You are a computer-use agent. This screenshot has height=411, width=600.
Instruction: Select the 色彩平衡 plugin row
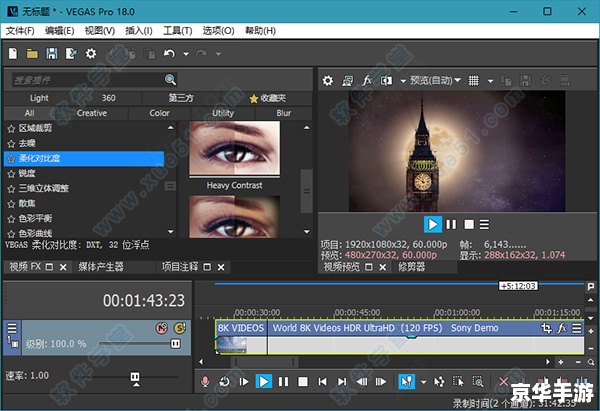[x=84, y=219]
